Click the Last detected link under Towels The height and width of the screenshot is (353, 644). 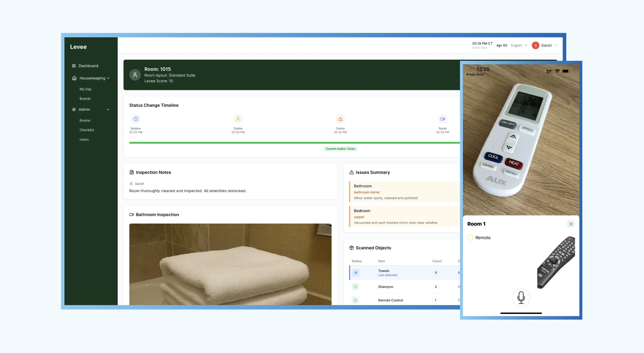(387, 275)
